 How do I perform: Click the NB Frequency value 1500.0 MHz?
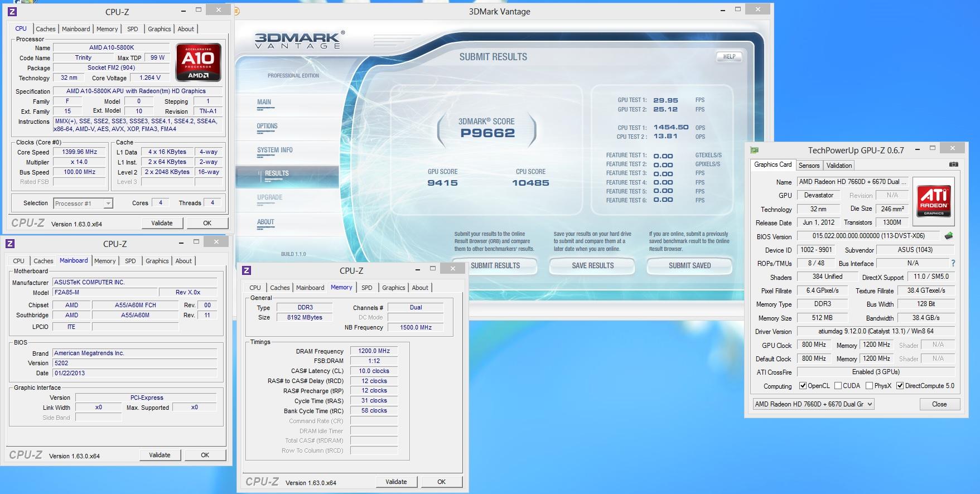coord(416,327)
